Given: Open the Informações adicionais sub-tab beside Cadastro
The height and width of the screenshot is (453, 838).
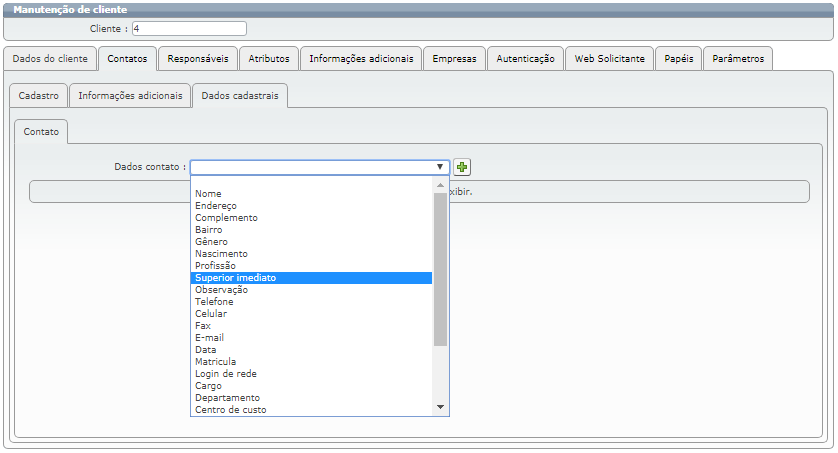Looking at the screenshot, I should click(130, 96).
